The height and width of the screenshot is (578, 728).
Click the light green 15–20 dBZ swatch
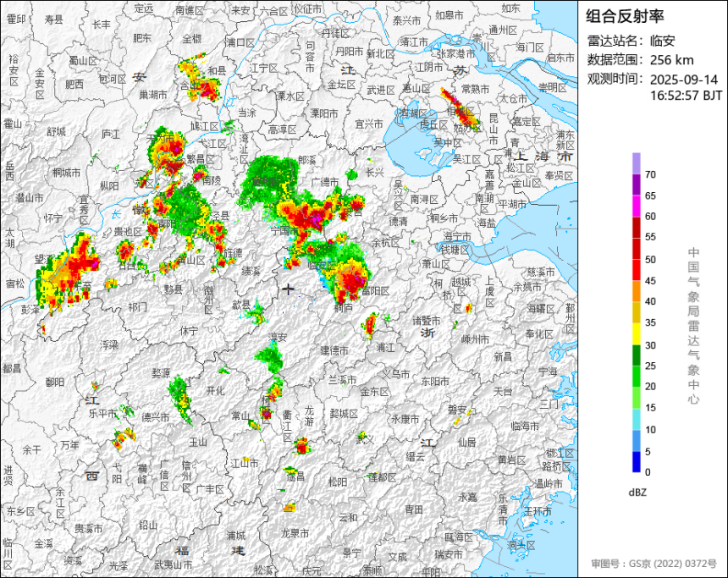tap(637, 398)
